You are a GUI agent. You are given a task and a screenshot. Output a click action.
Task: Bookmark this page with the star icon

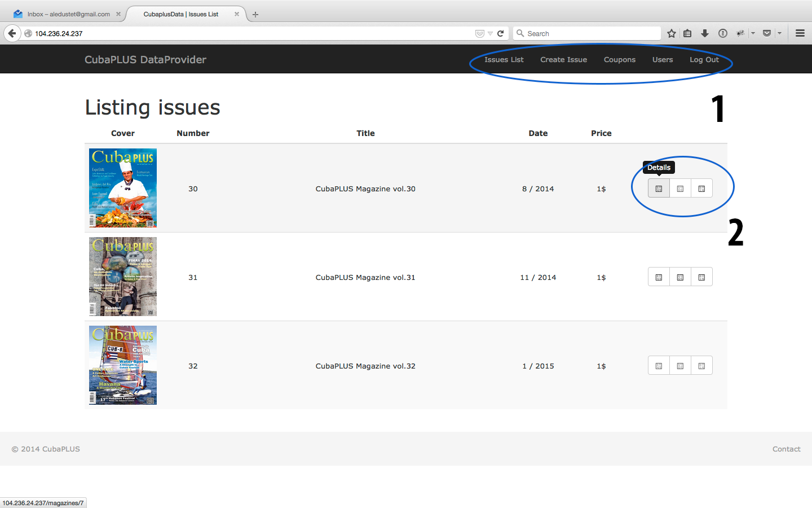point(671,33)
